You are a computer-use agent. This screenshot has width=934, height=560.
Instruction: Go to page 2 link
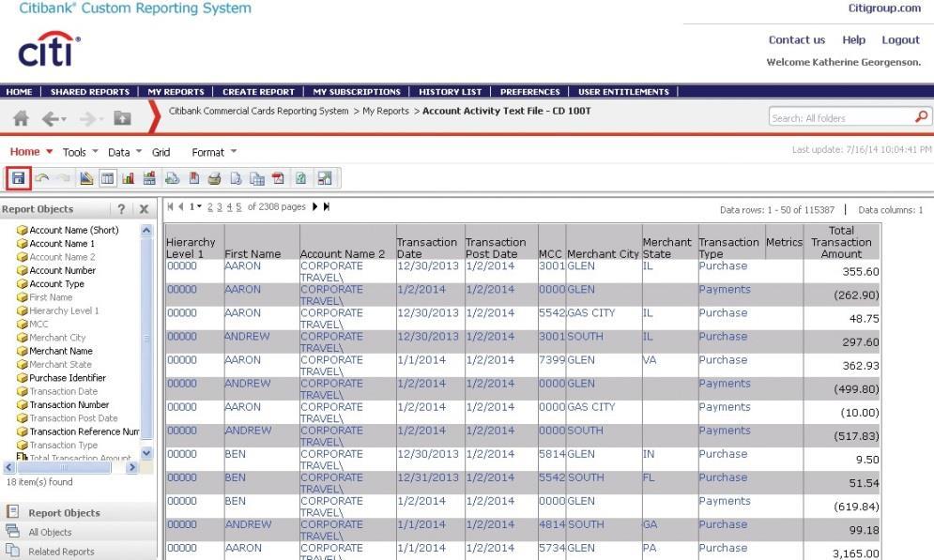coord(209,206)
